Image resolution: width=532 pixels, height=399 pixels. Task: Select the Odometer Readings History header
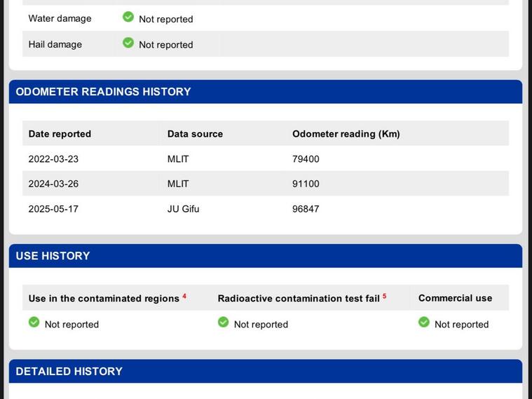pyautogui.click(x=103, y=92)
